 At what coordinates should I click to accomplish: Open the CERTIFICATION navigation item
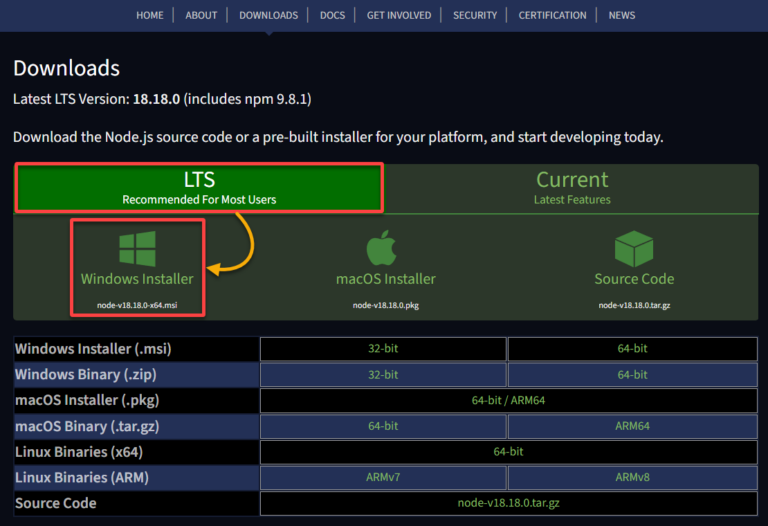pos(552,15)
